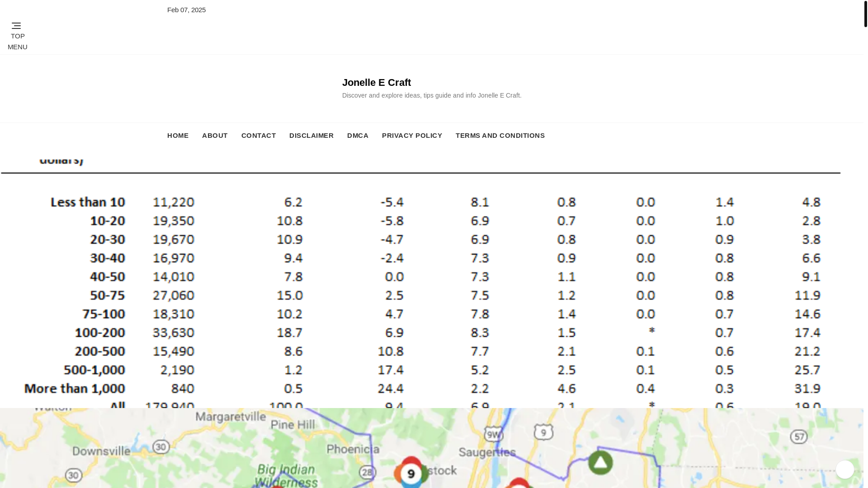The height and width of the screenshot is (488, 868).
Task: Click the Downsville label on the map
Action: 101,451
